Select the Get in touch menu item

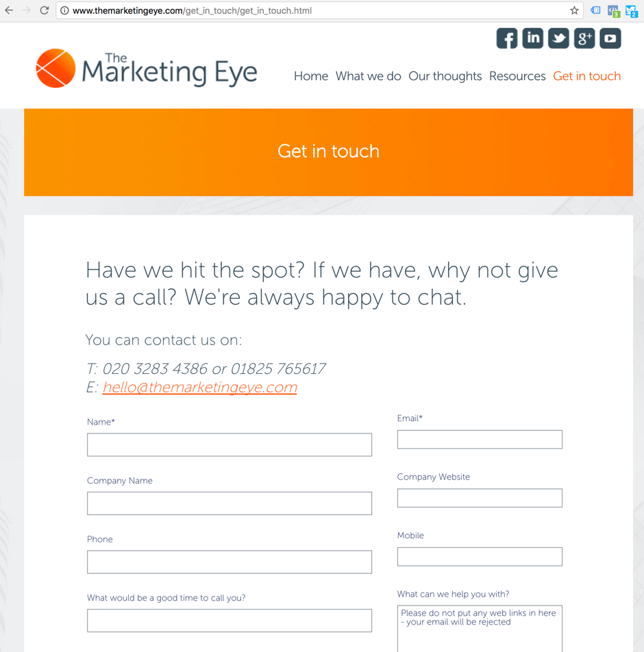pyautogui.click(x=586, y=76)
